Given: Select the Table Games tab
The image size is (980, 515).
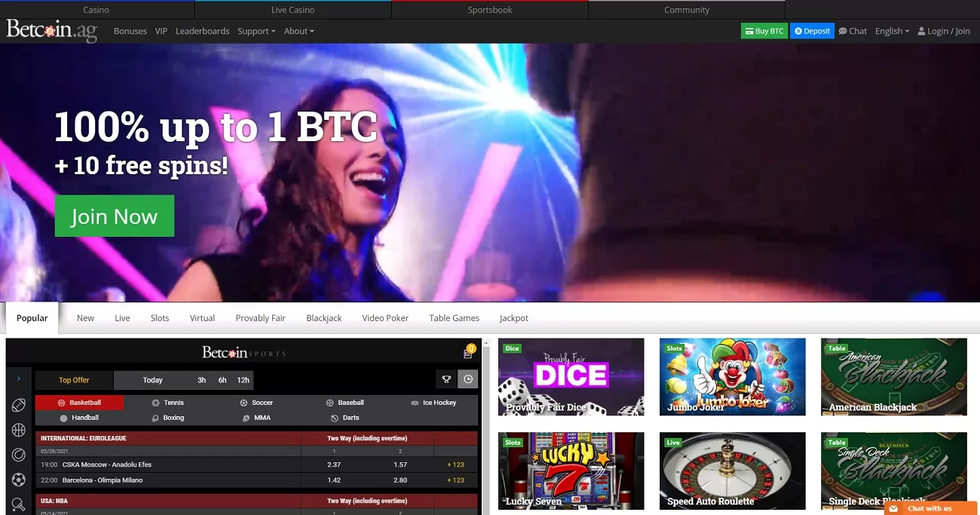Looking at the screenshot, I should click(455, 318).
